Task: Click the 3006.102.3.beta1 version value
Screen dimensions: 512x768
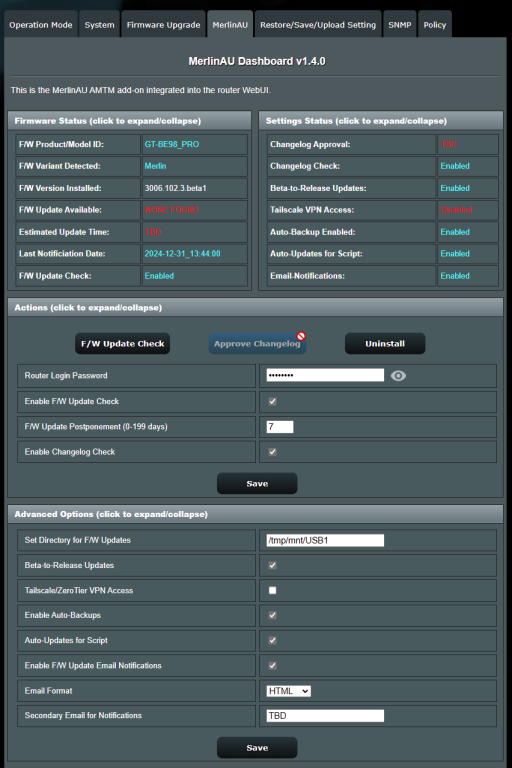Action: [x=175, y=188]
